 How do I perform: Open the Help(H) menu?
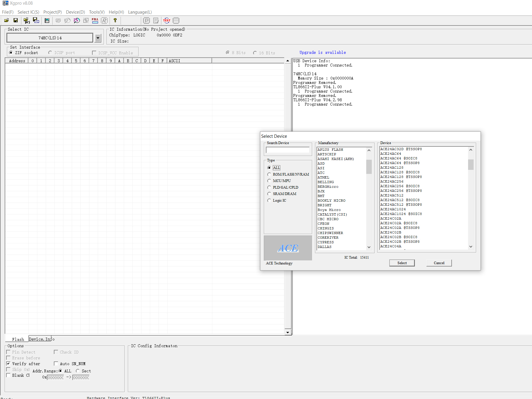[x=116, y=12]
